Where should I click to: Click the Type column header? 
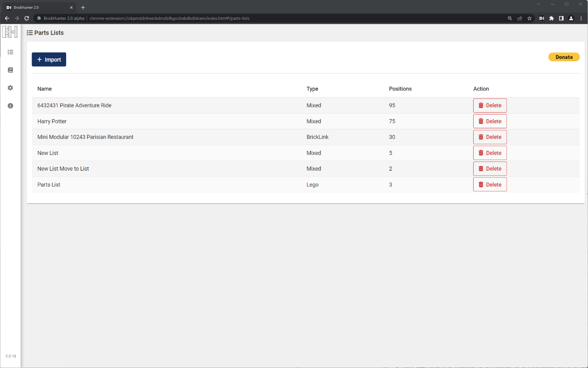312,89
